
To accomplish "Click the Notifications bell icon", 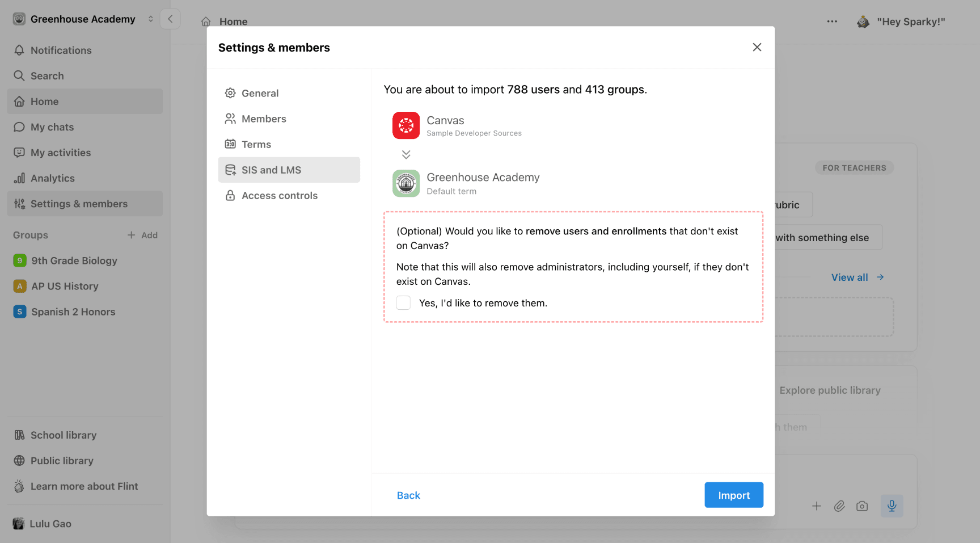I will [19, 50].
